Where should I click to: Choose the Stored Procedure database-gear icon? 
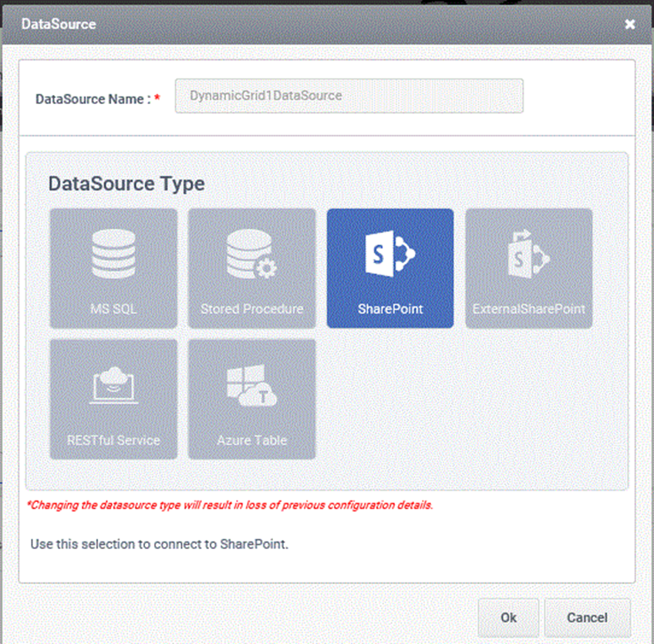point(251,254)
